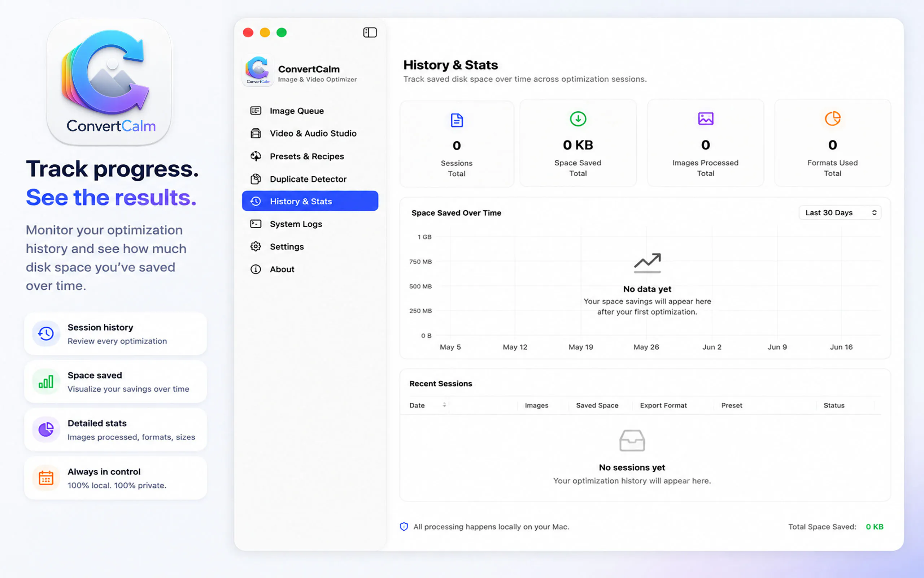
Task: Click the Recent Sessions heading
Action: pyautogui.click(x=441, y=383)
